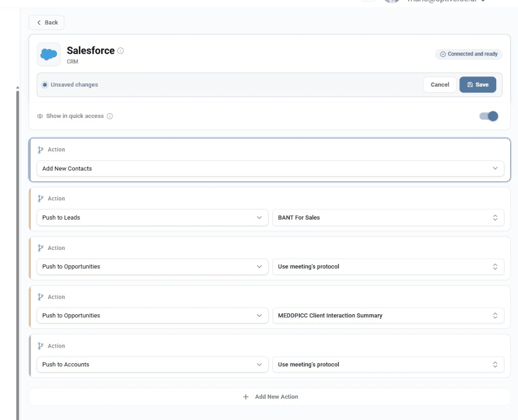
Task: Click the CRM label under Salesforce
Action: tap(72, 61)
